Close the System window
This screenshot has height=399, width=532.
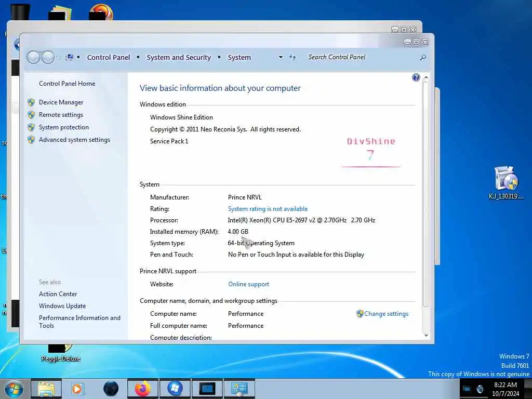(425, 42)
